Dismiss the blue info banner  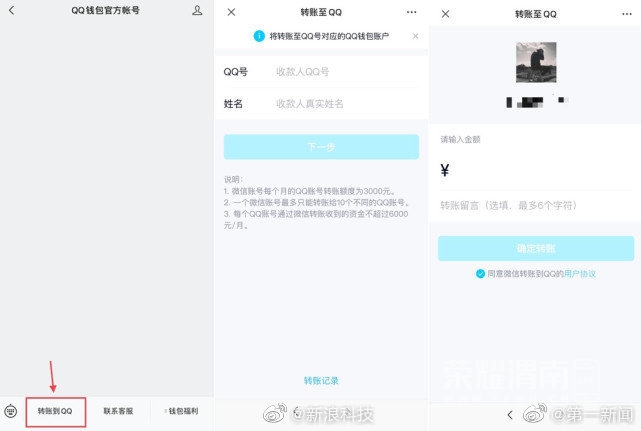point(416,36)
